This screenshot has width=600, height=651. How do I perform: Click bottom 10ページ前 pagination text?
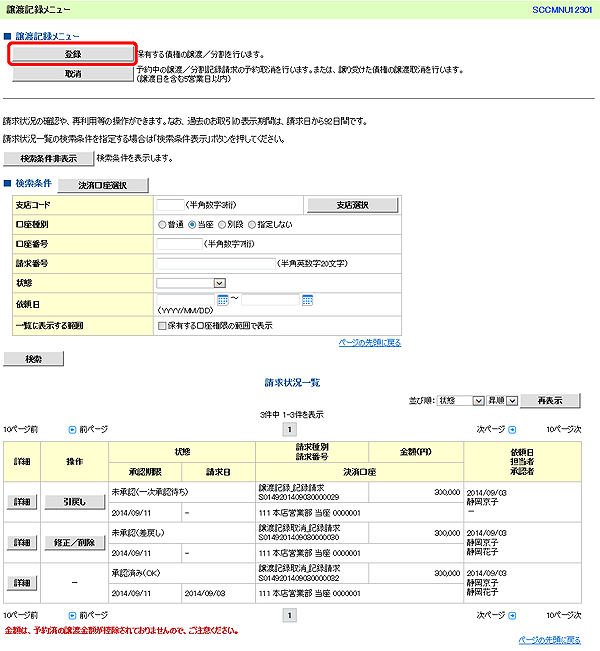(x=21, y=615)
